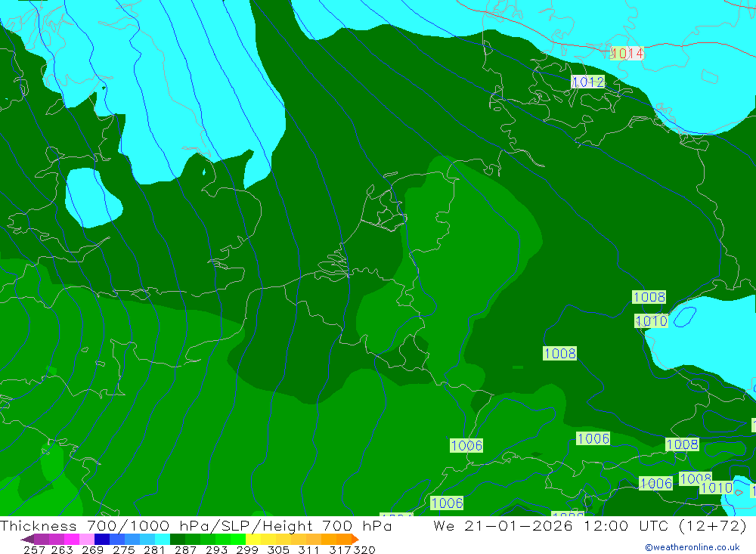The width and height of the screenshot is (756, 554).
Task: Click the legend value 305
Action: coord(277,549)
